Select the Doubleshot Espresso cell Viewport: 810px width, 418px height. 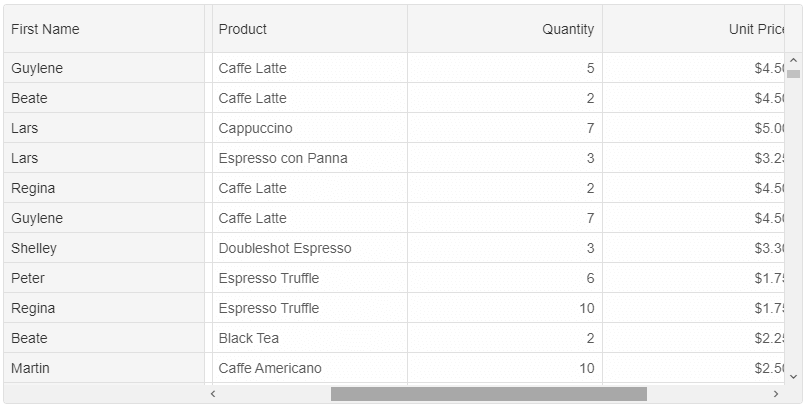[x=310, y=248]
